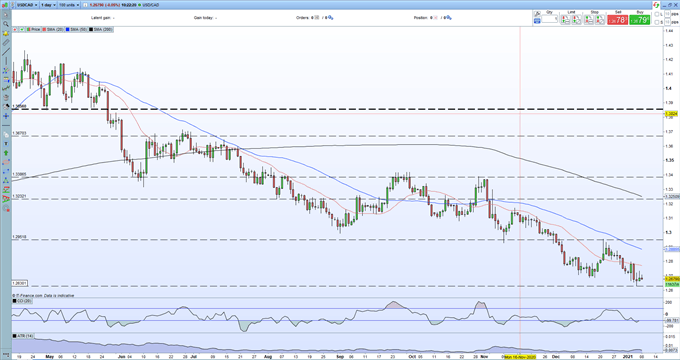This screenshot has height=360, width=680.
Task: Open the price alert bell tool
Action: (x=6, y=33)
